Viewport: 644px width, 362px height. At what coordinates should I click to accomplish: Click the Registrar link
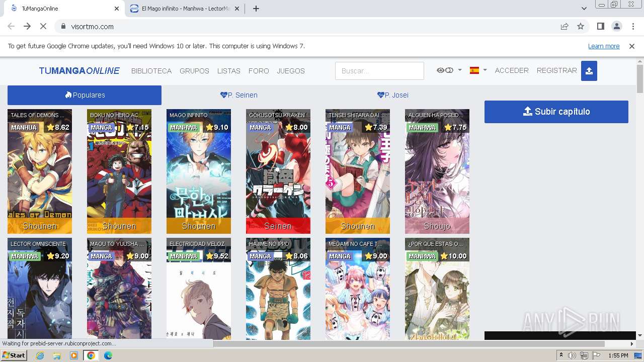click(556, 70)
